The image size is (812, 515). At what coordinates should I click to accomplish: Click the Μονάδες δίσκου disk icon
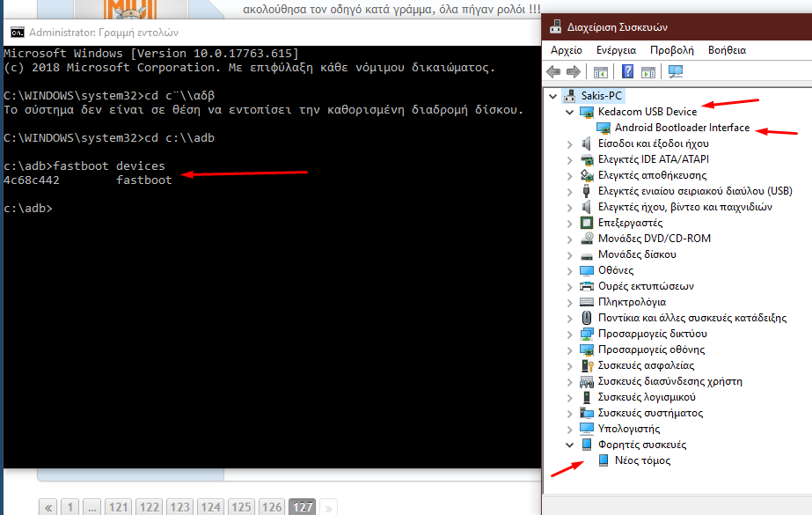[587, 255]
